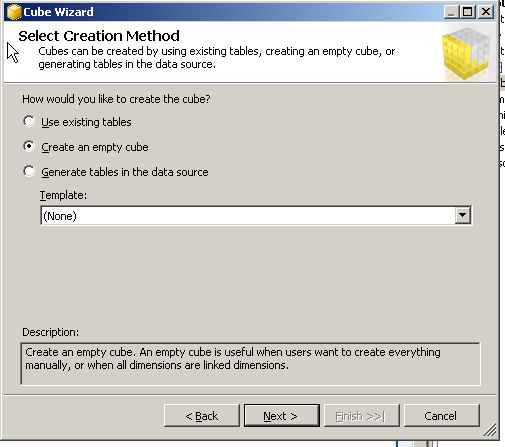505x447 pixels.
Task: Expand the Template dropdown arrow
Action: pyautogui.click(x=463, y=215)
